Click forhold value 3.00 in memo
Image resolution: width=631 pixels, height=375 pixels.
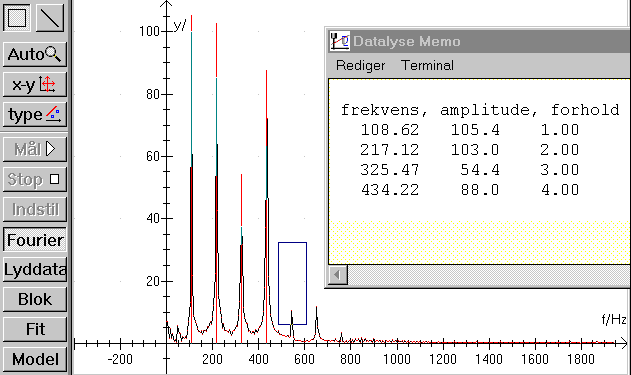(560, 170)
